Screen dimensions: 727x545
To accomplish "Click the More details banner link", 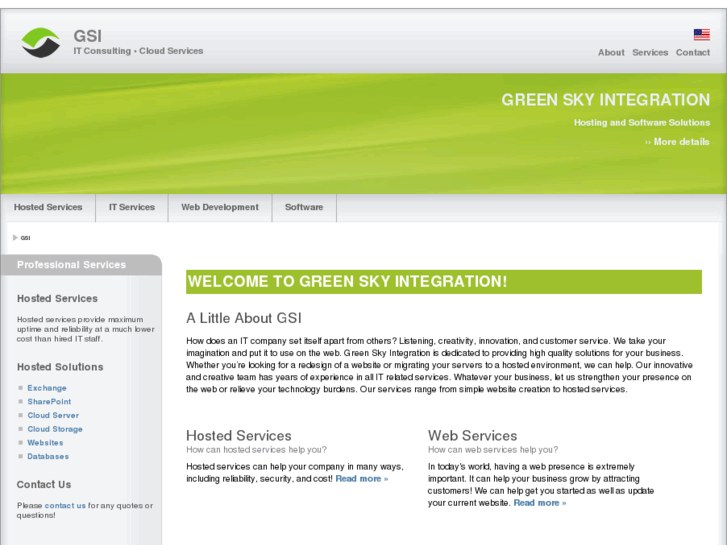I will pyautogui.click(x=677, y=142).
